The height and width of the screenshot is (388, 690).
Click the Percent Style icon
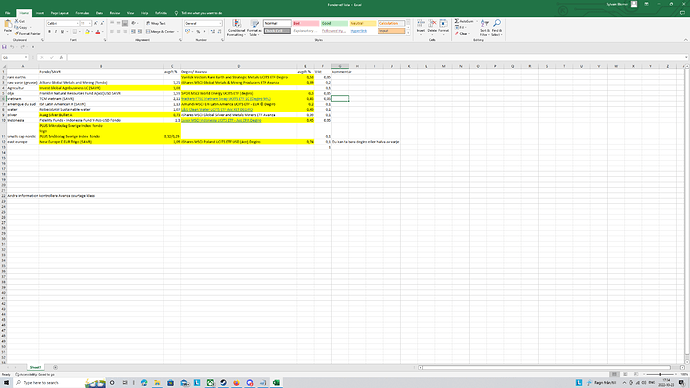198,32
